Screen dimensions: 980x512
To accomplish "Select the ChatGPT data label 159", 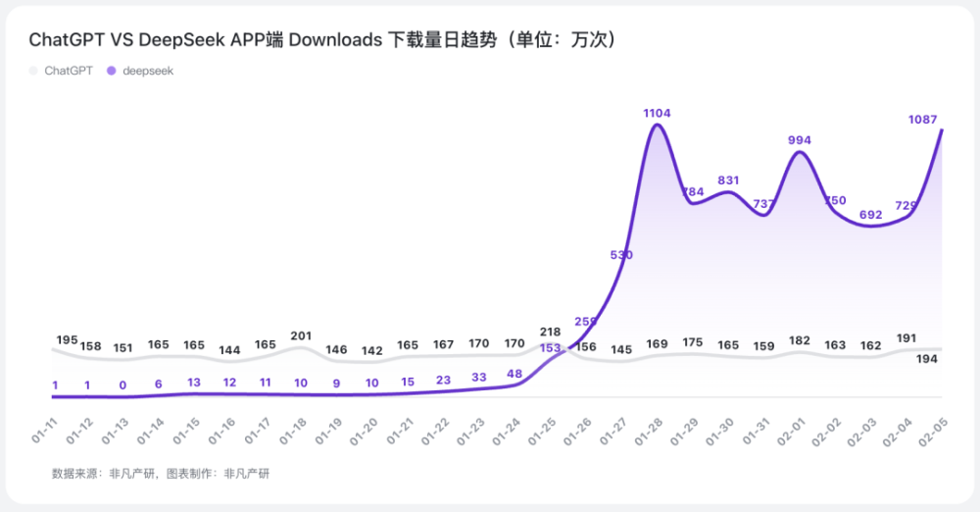I will 763,346.
